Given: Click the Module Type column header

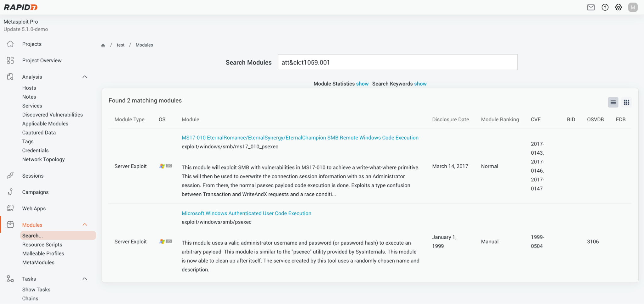Looking at the screenshot, I should (x=130, y=119).
